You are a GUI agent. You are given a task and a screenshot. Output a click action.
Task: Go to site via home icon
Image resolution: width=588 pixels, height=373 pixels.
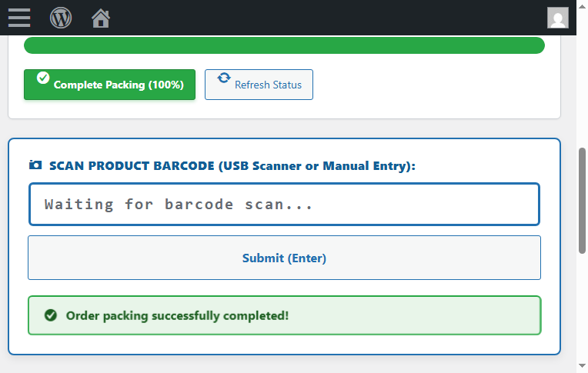[x=101, y=18]
